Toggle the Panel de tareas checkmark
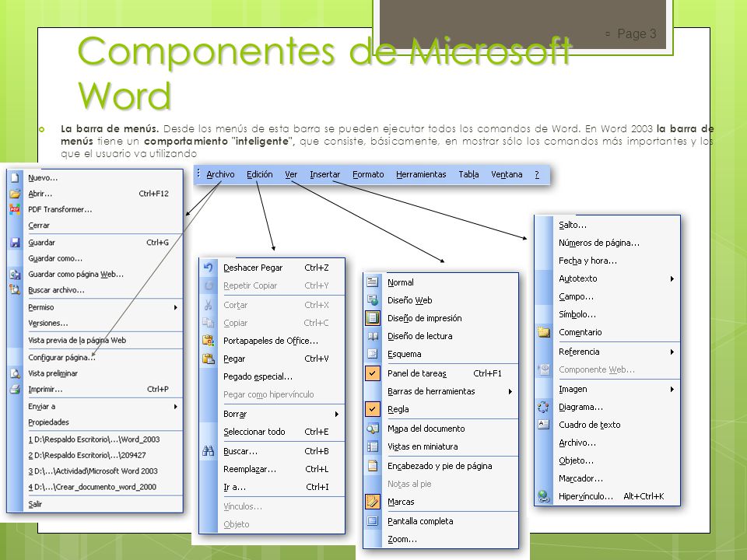 pyautogui.click(x=373, y=373)
